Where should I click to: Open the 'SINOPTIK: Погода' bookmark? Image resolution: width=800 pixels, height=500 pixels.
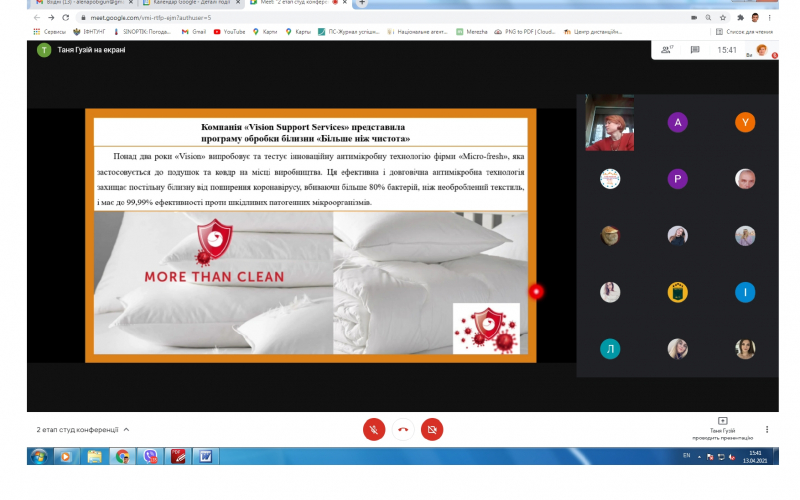point(143,32)
